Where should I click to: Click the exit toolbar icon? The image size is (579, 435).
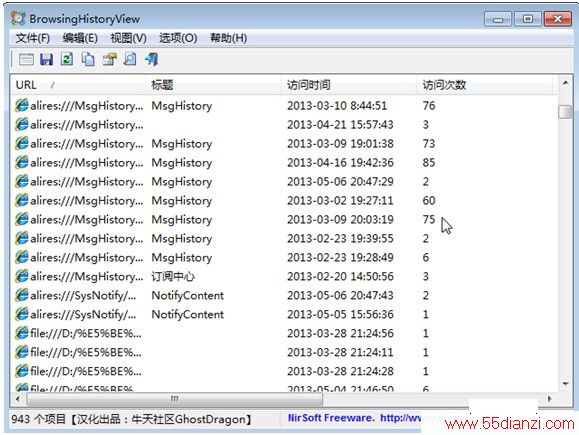coord(151,59)
